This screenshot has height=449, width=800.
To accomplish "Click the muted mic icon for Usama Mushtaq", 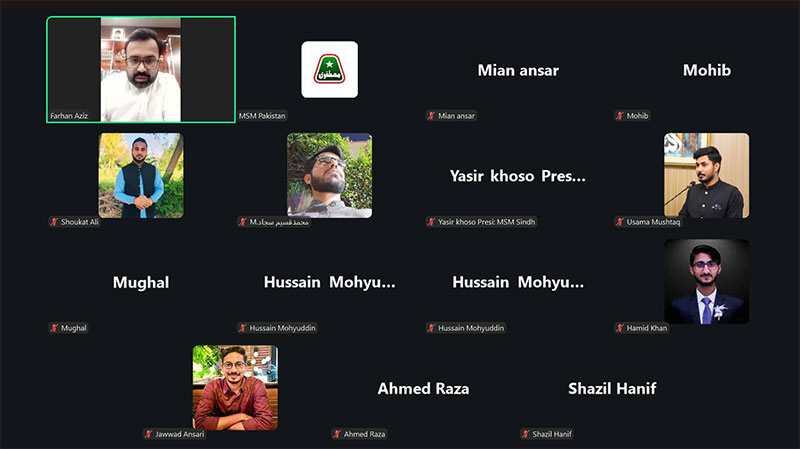I will [620, 222].
